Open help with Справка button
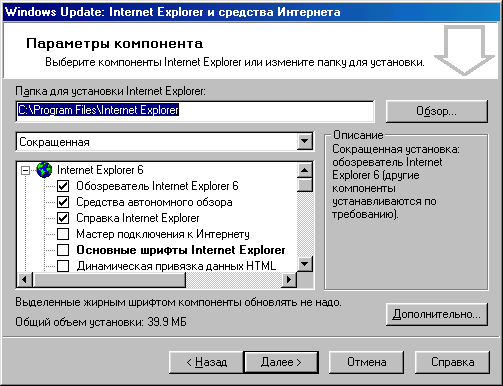503x386 pixels. (x=452, y=362)
